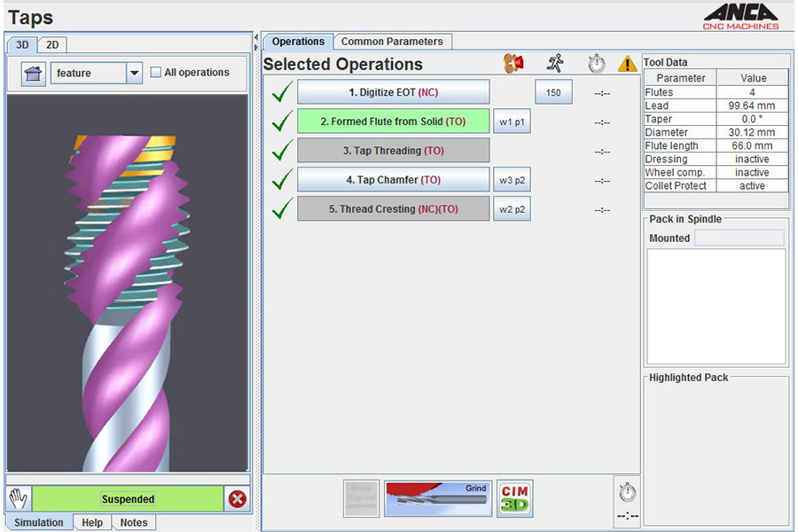Click the stopwatch icon in operations header
The width and height of the screenshot is (798, 532).
[597, 64]
